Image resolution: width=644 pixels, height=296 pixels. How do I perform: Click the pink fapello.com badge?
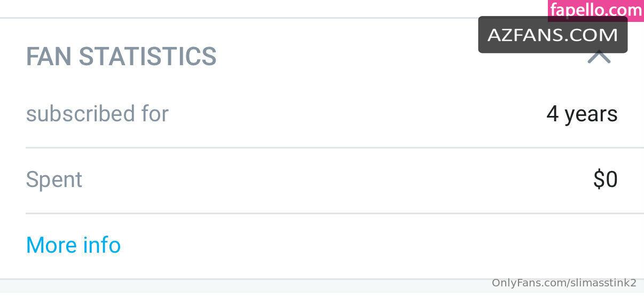pyautogui.click(x=596, y=10)
